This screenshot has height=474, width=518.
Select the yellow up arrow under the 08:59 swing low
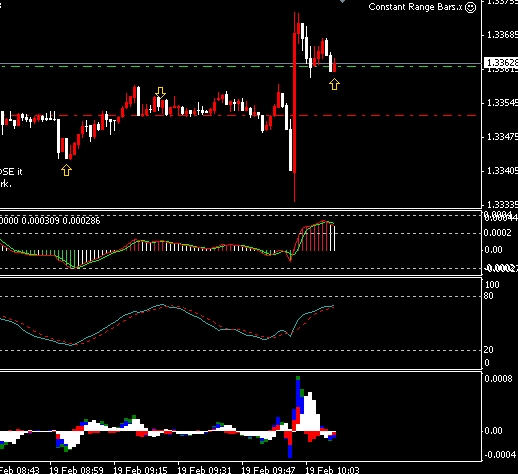click(x=66, y=170)
